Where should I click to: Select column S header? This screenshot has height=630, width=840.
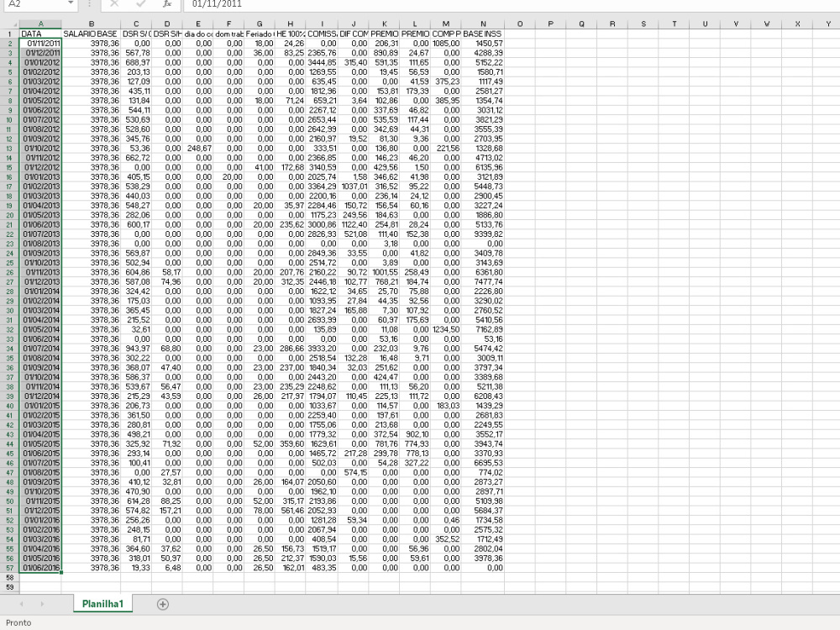click(643, 24)
